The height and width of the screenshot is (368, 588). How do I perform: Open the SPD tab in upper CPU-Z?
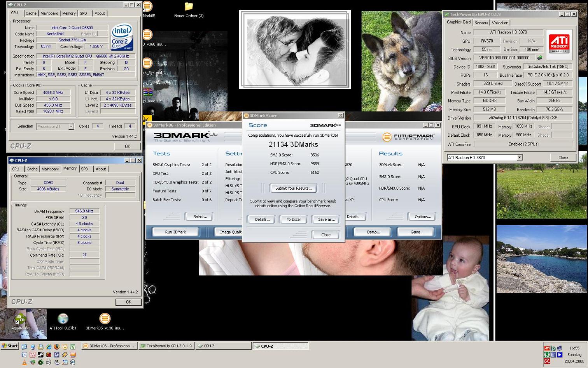pos(84,13)
